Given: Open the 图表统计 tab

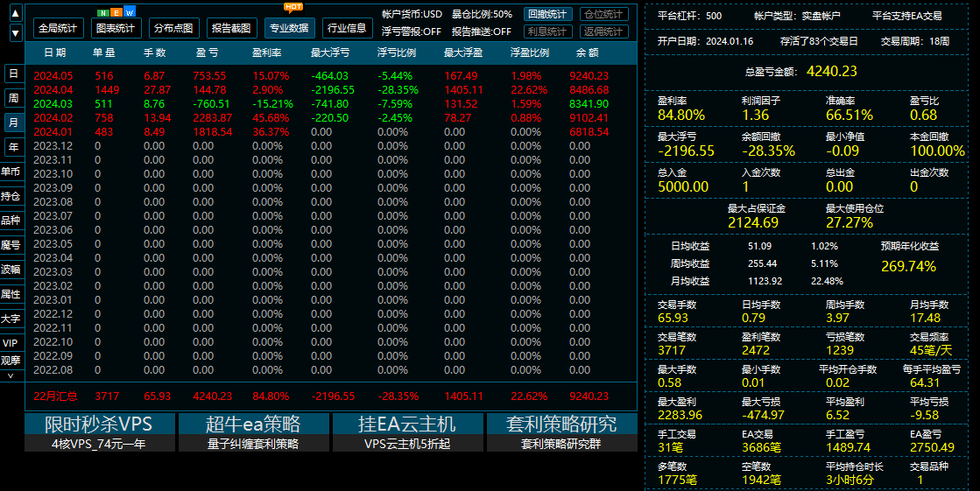Looking at the screenshot, I should (116, 28).
